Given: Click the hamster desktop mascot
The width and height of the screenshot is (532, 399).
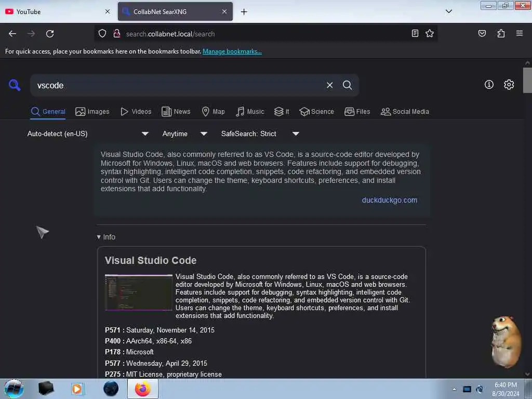Looking at the screenshot, I should tap(506, 342).
